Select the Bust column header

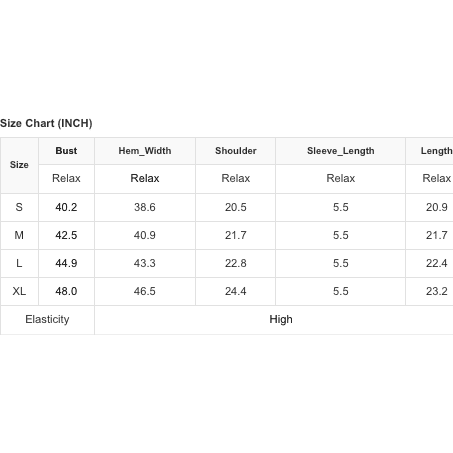pyautogui.click(x=66, y=151)
